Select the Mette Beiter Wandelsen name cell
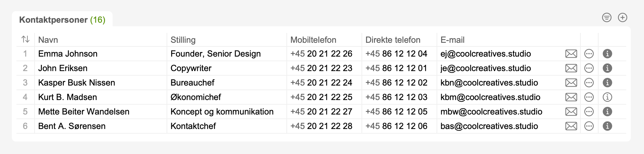Screen dimensions: 644x154 click(x=84, y=112)
